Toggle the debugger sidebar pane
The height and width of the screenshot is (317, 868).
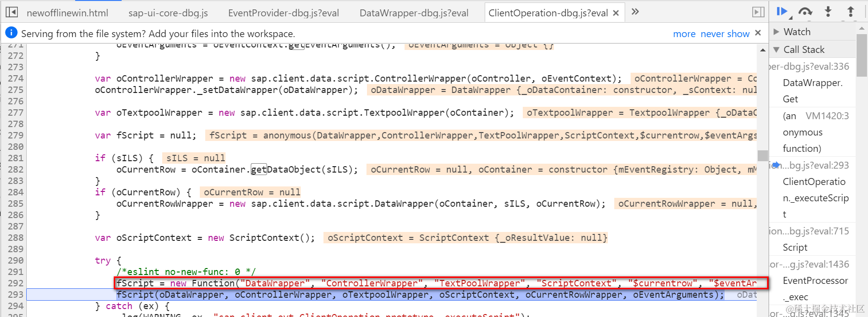[x=758, y=12]
